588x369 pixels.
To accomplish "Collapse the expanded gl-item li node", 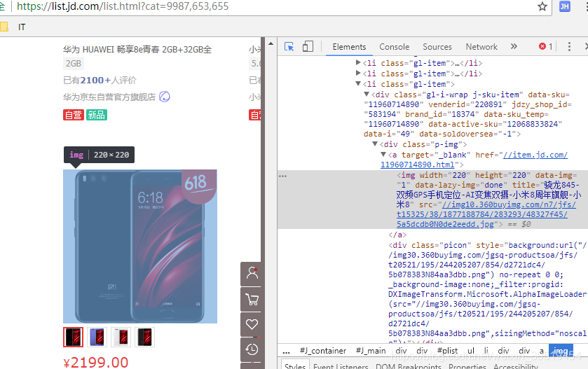I will click(x=358, y=83).
